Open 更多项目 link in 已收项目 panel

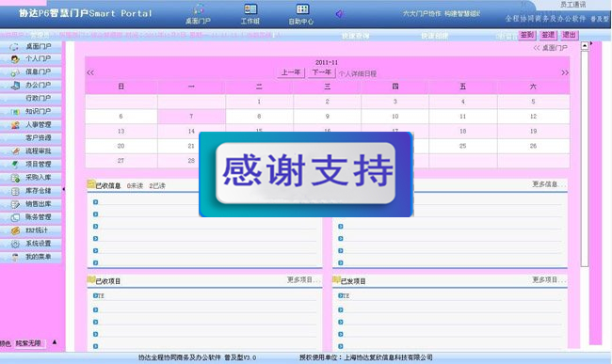pyautogui.click(x=303, y=280)
